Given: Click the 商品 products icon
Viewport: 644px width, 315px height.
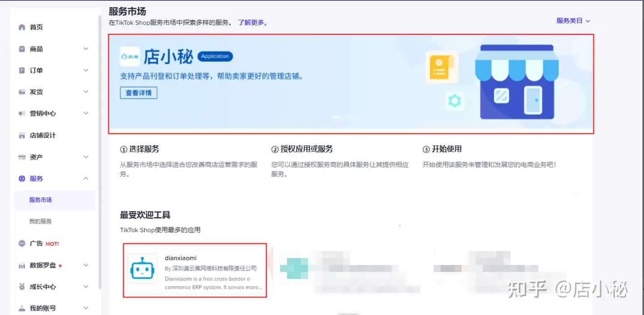Looking at the screenshot, I should click(22, 49).
